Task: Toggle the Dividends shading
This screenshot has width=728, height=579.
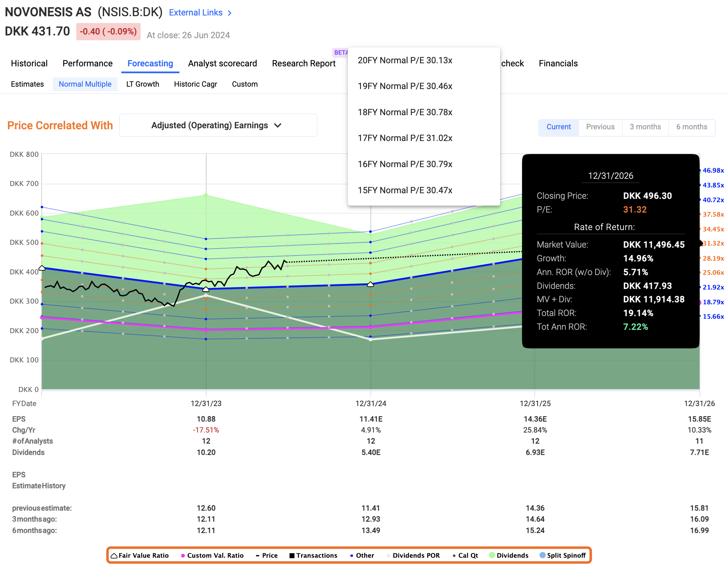Action: click(509, 555)
